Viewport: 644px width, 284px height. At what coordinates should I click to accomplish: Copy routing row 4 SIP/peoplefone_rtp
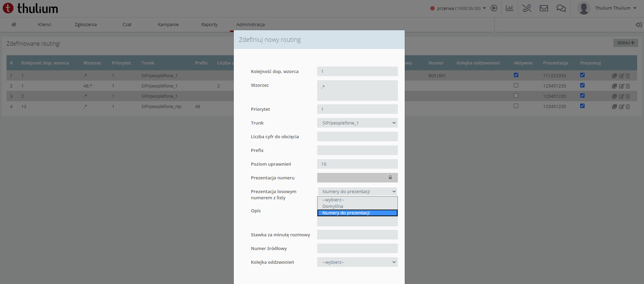[x=614, y=107]
